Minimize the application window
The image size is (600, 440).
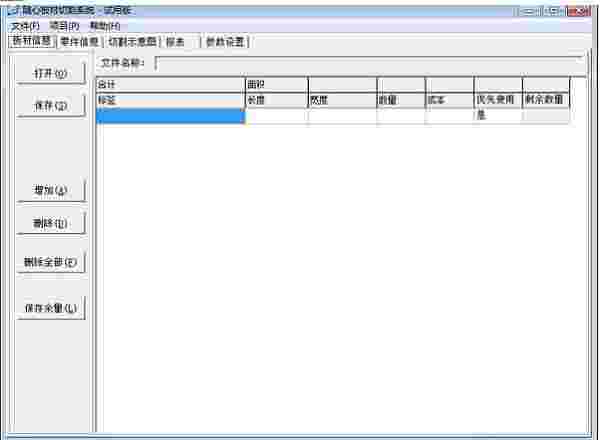pos(528,11)
